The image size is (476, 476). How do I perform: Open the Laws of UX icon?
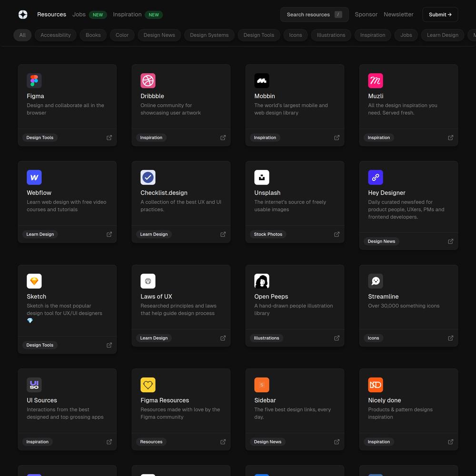(x=148, y=281)
